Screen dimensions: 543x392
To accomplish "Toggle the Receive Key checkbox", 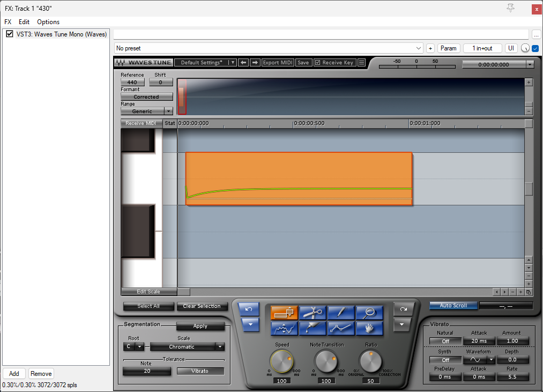I will click(317, 62).
